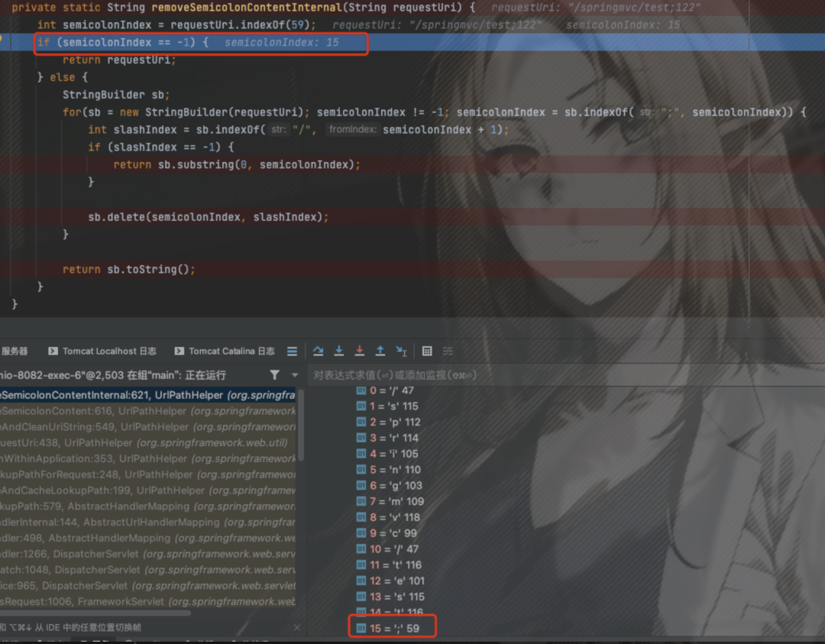Image resolution: width=825 pixels, height=644 pixels.
Task: Select variable row 2 = 'p' 112
Action: click(388, 422)
